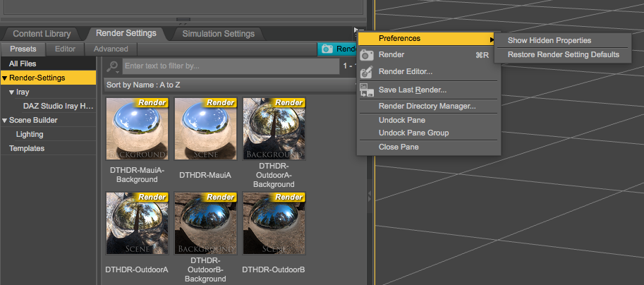Click the camera icon beside Render menu item
The image size is (644, 285).
pyautogui.click(x=366, y=55)
